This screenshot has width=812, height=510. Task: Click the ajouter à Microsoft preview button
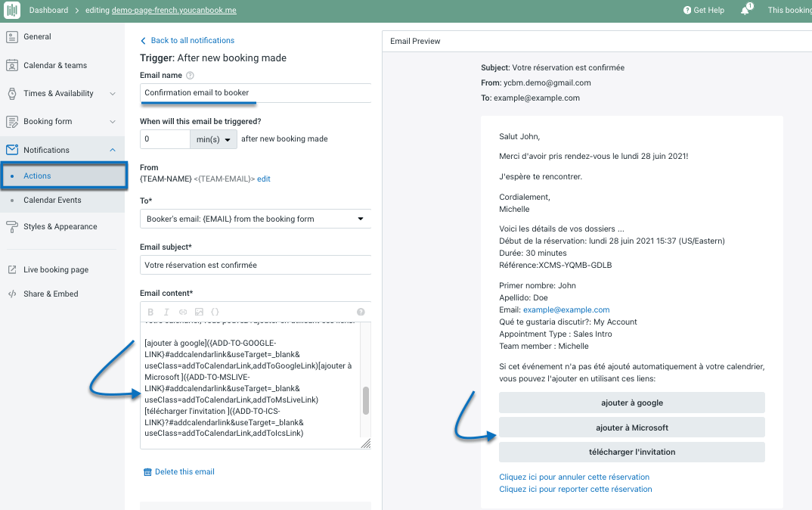coord(631,428)
